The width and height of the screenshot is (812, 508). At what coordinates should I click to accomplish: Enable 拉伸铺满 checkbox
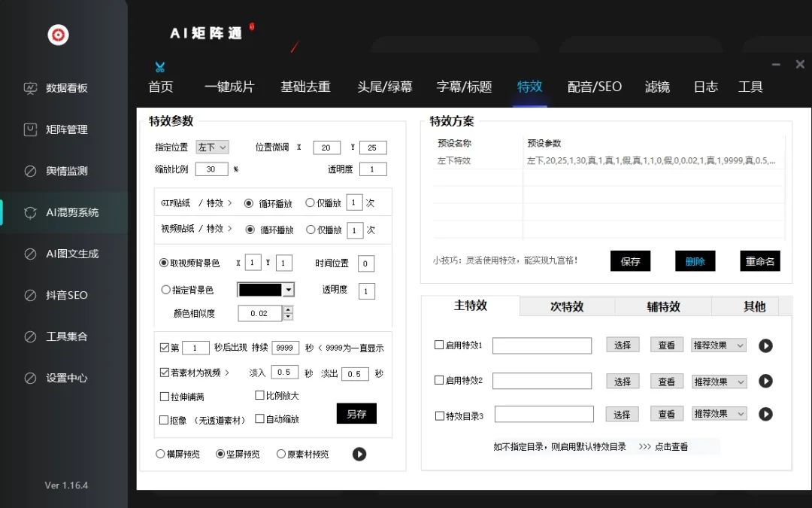165,397
